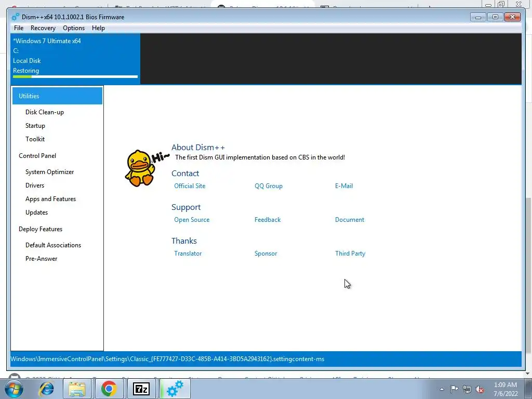Open the Open Source link
532x399 pixels.
point(192,220)
